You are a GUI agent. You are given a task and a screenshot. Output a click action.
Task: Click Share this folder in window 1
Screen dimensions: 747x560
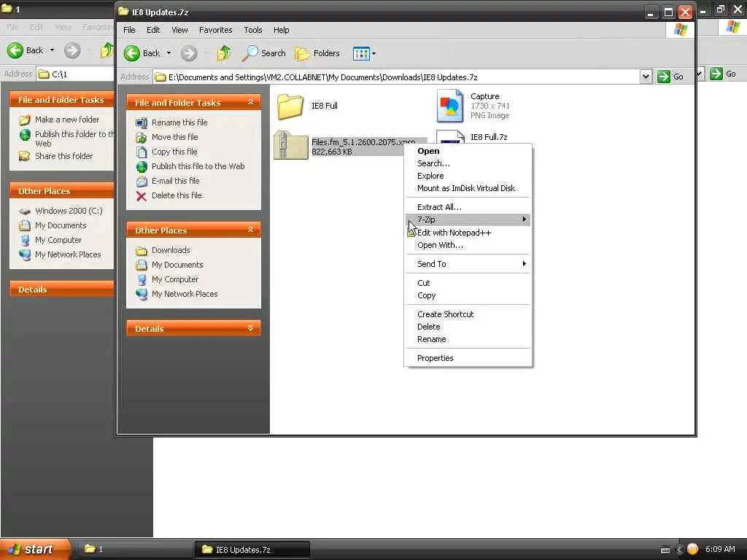[x=64, y=156]
